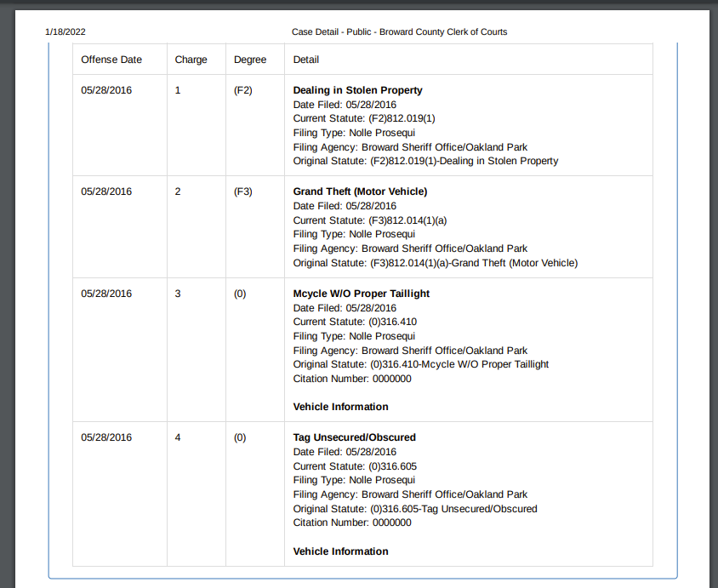Click the 1/18/2022 print date in page header
Image resolution: width=718 pixels, height=588 pixels.
click(x=66, y=32)
